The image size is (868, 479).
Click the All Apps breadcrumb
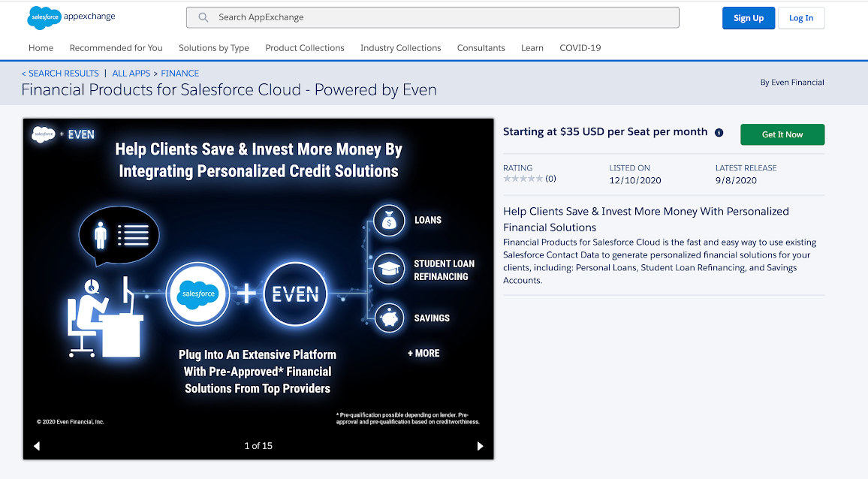[131, 73]
